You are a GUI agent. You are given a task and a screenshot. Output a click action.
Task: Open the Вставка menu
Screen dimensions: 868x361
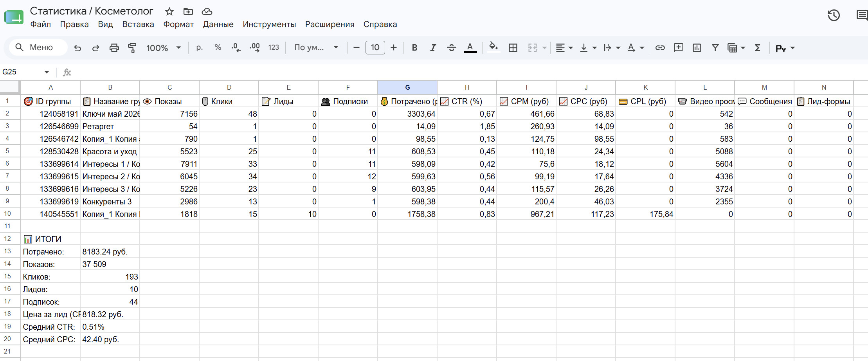[x=138, y=24]
